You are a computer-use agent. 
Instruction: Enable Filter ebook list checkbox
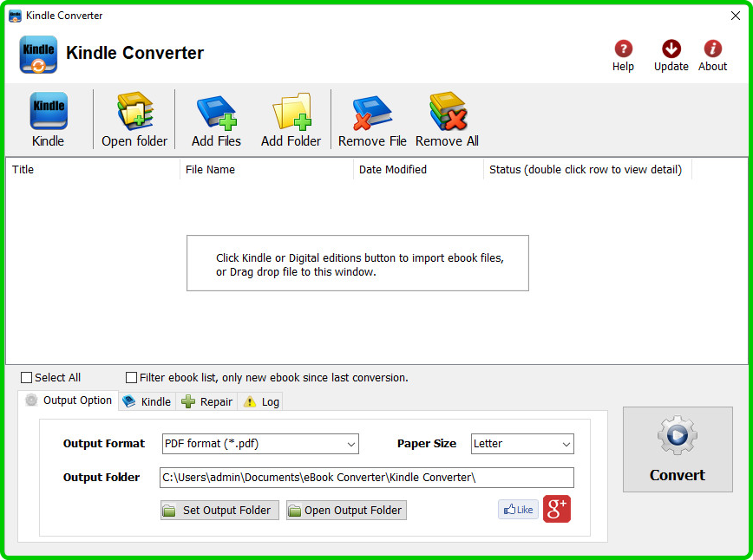pyautogui.click(x=131, y=378)
